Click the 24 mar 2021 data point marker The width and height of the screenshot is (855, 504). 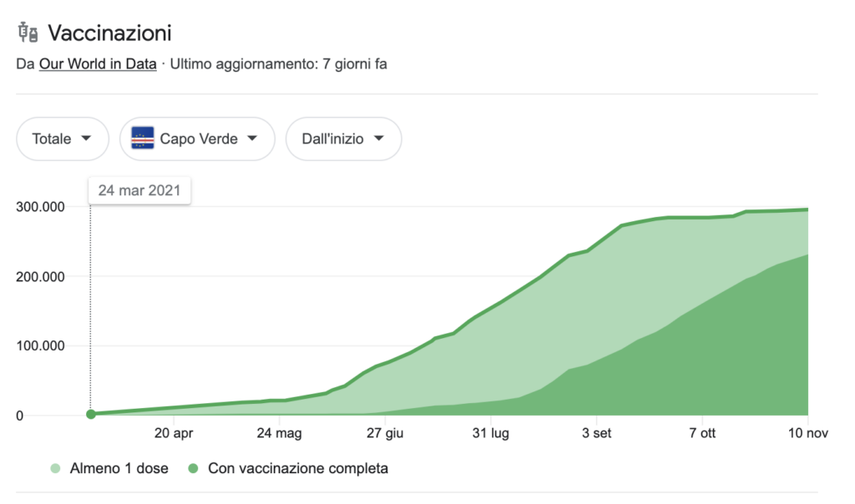(x=90, y=414)
